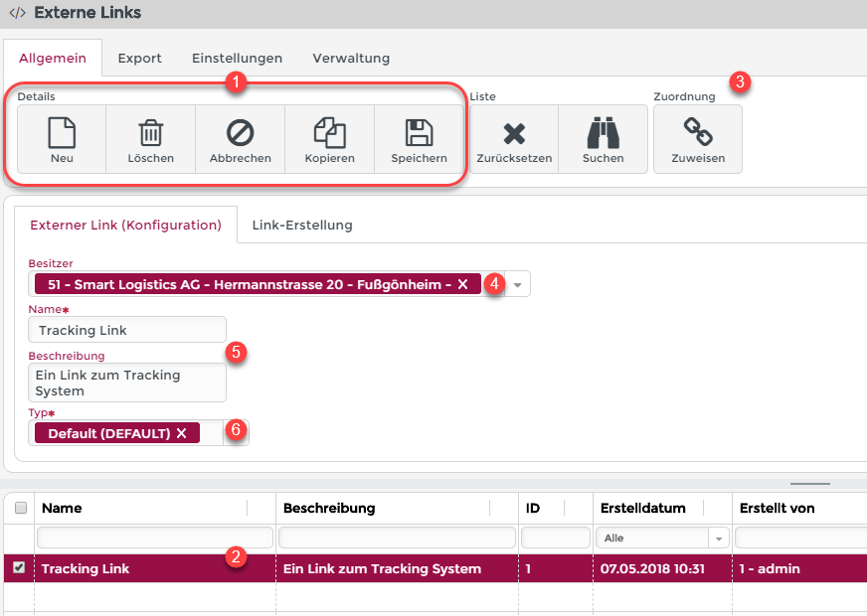The height and width of the screenshot is (616, 867).
Task: Open the Einstellungen tab
Action: click(237, 59)
